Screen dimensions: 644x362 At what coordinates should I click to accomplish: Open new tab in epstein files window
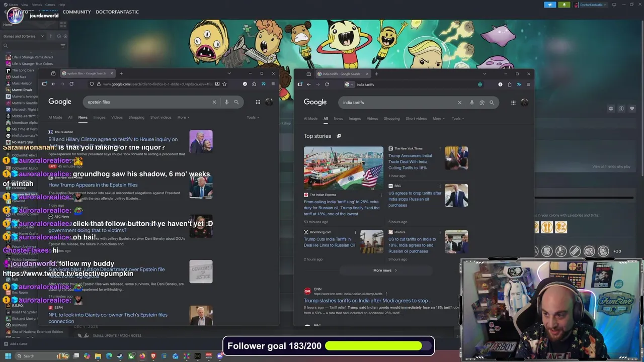point(121,73)
